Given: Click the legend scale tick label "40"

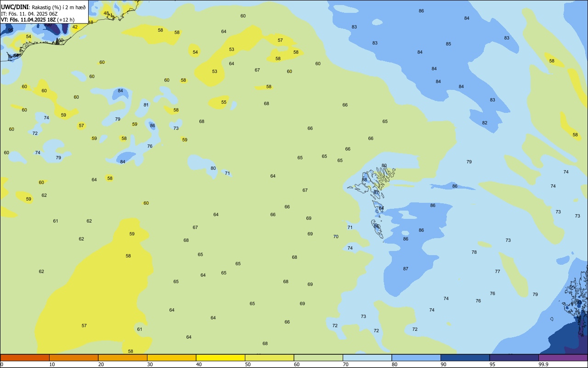Looking at the screenshot, I should (199, 364).
